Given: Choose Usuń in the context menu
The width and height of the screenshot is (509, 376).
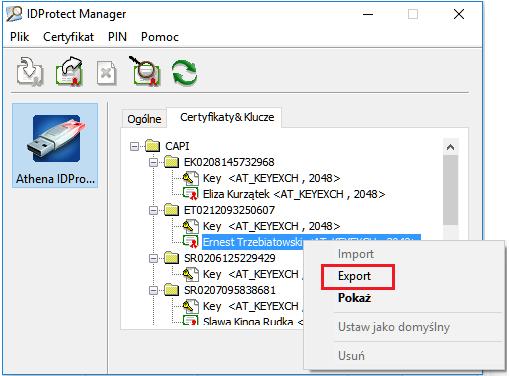Looking at the screenshot, I should pyautogui.click(x=351, y=356).
